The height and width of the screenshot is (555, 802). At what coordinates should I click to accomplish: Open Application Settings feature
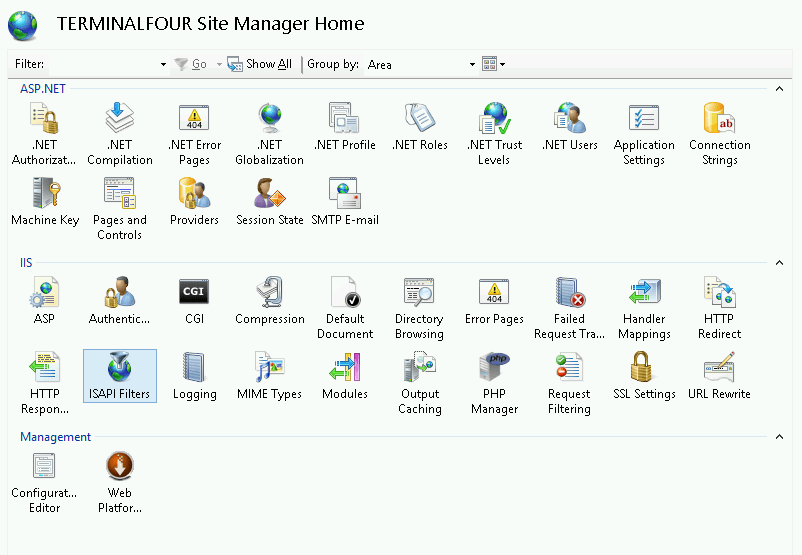pyautogui.click(x=644, y=134)
